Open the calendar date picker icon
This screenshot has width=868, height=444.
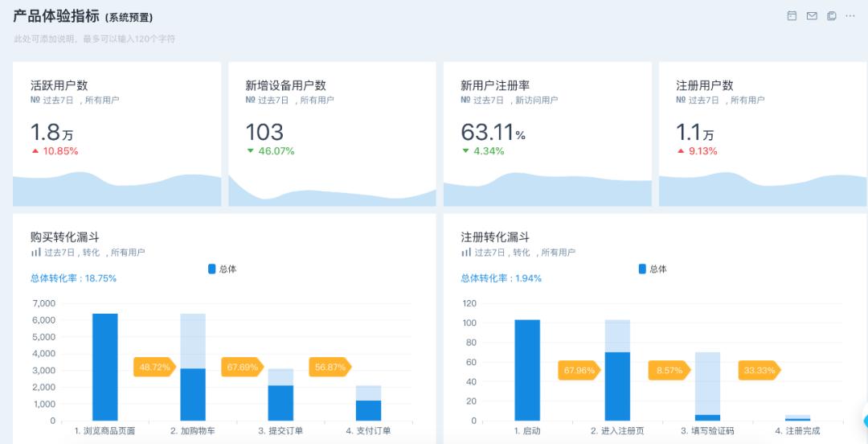(792, 16)
